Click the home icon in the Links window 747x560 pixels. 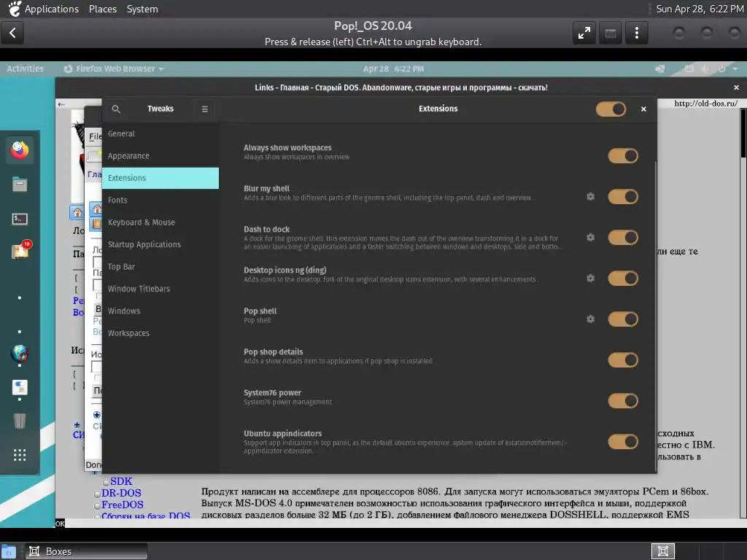[x=77, y=212]
